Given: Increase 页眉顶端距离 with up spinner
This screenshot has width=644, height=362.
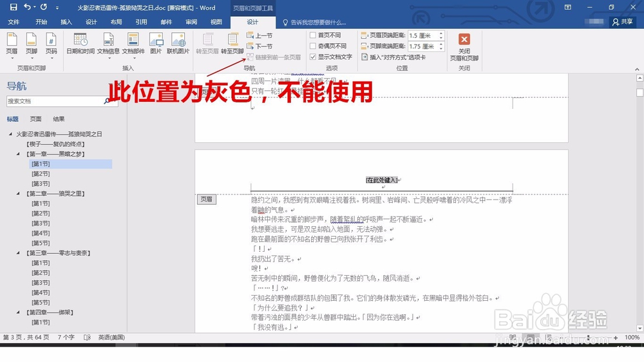Looking at the screenshot, I should coord(441,33).
